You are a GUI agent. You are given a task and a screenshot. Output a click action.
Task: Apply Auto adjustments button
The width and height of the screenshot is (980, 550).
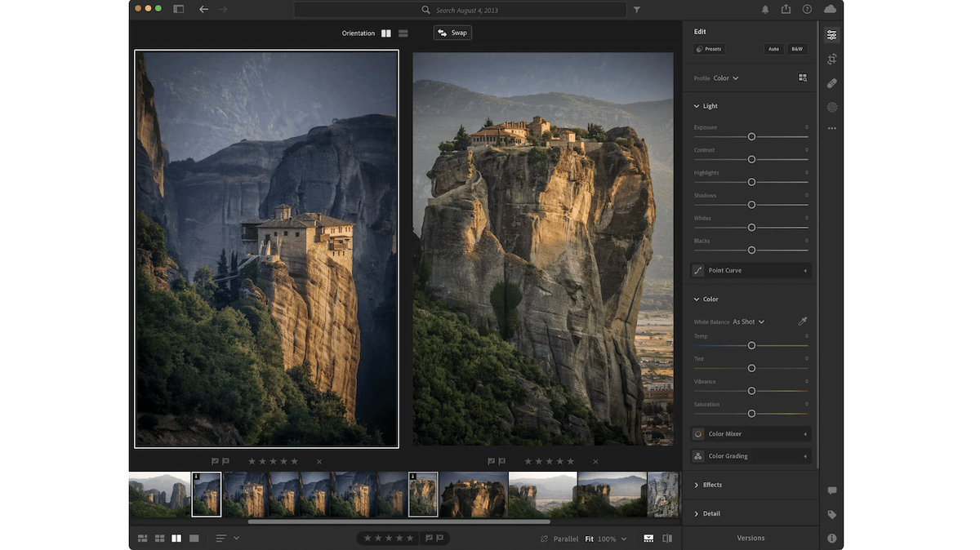coord(773,49)
